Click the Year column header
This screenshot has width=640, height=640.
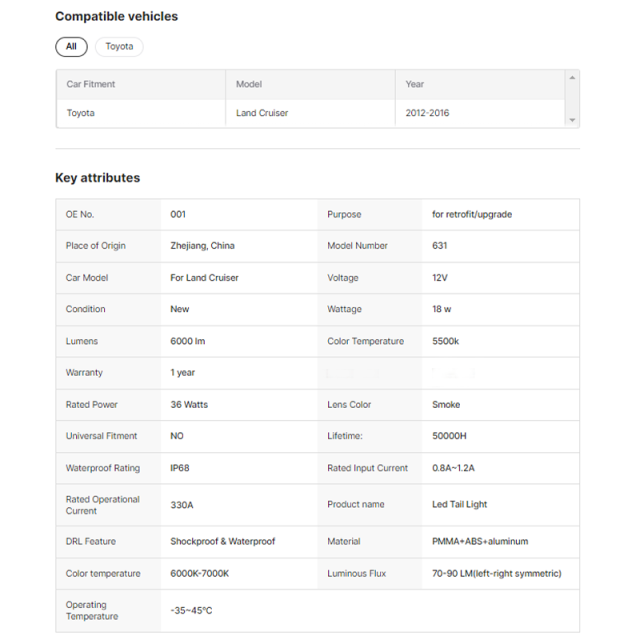[415, 84]
